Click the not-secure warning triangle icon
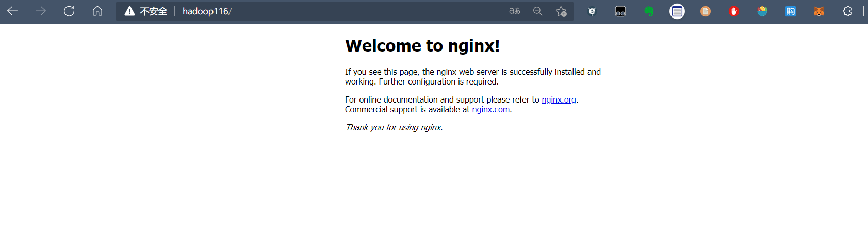Image resolution: width=868 pixels, height=235 pixels. (x=129, y=11)
